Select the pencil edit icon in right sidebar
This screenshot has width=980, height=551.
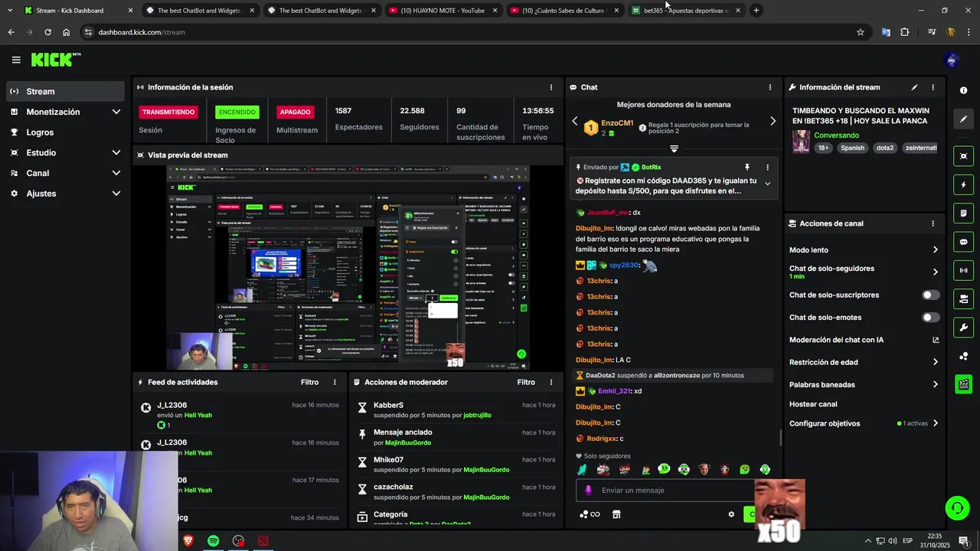tap(963, 119)
